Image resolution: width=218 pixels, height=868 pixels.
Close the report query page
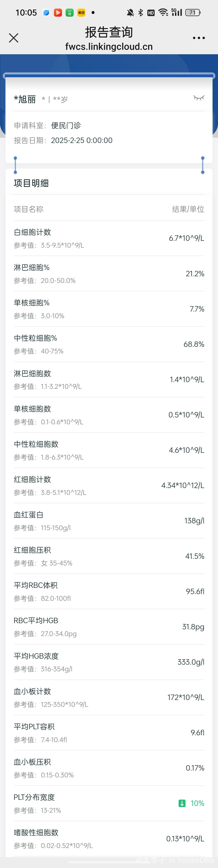pos(14,38)
